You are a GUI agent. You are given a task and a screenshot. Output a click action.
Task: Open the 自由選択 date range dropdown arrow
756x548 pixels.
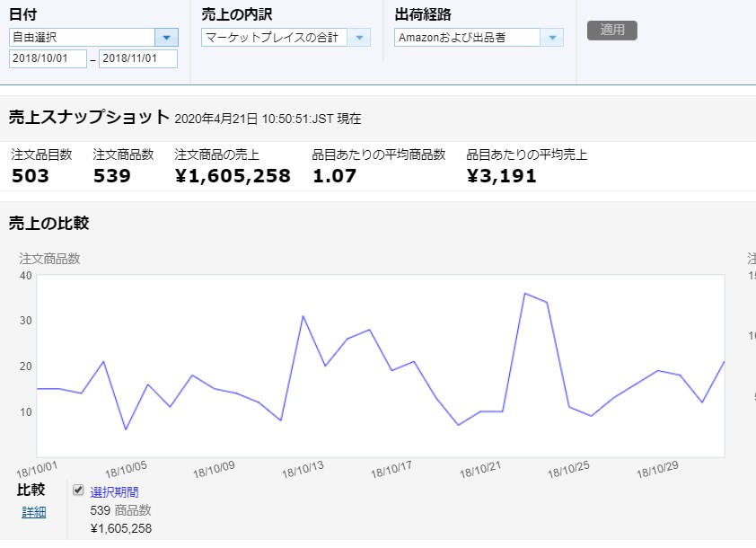click(x=166, y=37)
